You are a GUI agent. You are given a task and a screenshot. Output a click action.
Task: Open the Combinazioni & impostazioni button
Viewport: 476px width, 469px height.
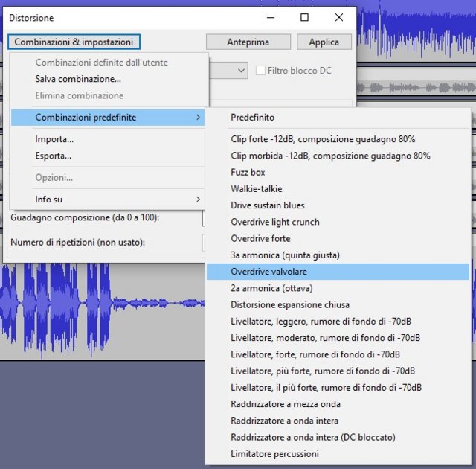[x=74, y=42]
